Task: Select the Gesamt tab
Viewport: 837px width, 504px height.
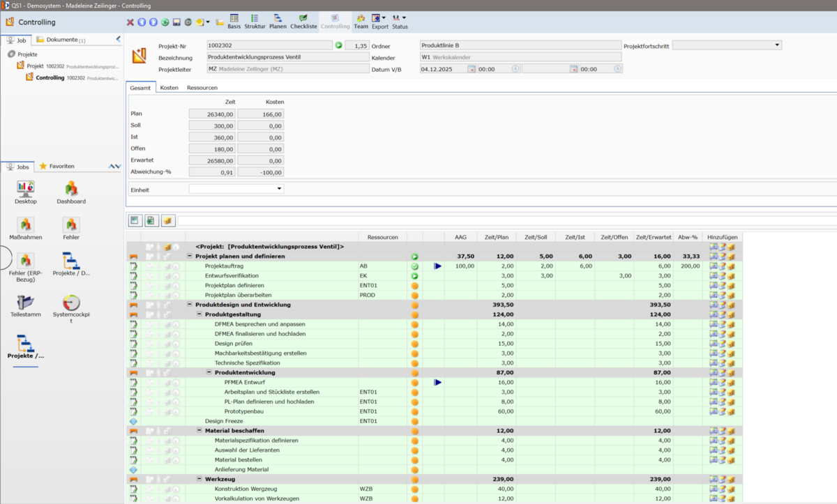Action: (x=141, y=88)
